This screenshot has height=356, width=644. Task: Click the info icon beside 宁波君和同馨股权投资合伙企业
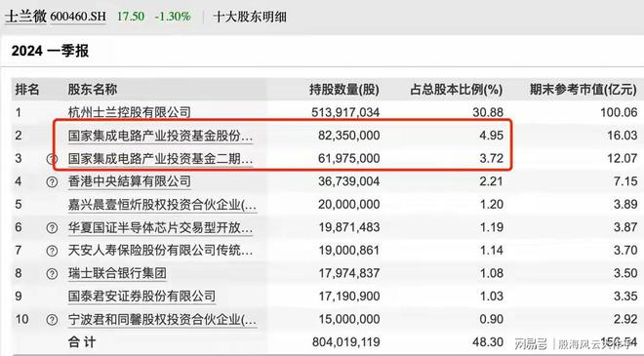(x=52, y=320)
